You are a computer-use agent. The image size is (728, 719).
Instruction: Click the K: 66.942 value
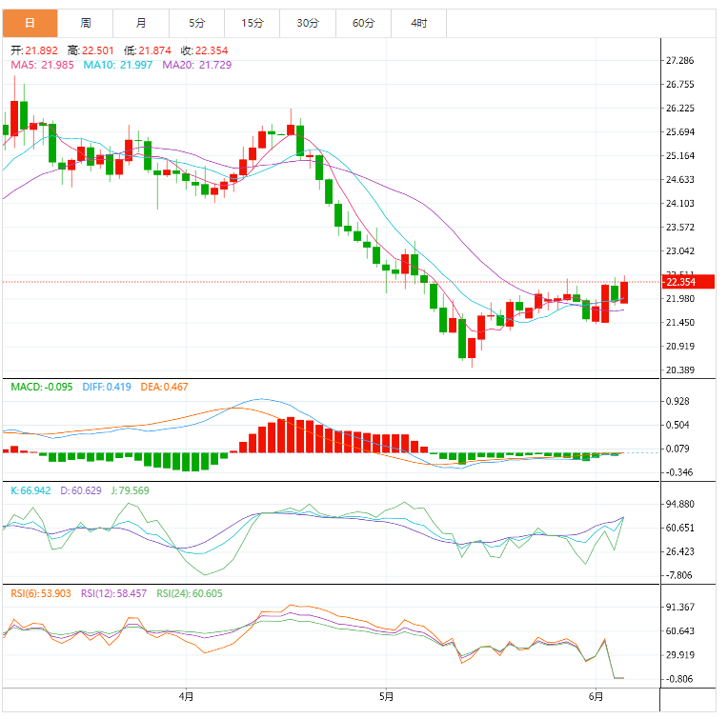(30, 490)
